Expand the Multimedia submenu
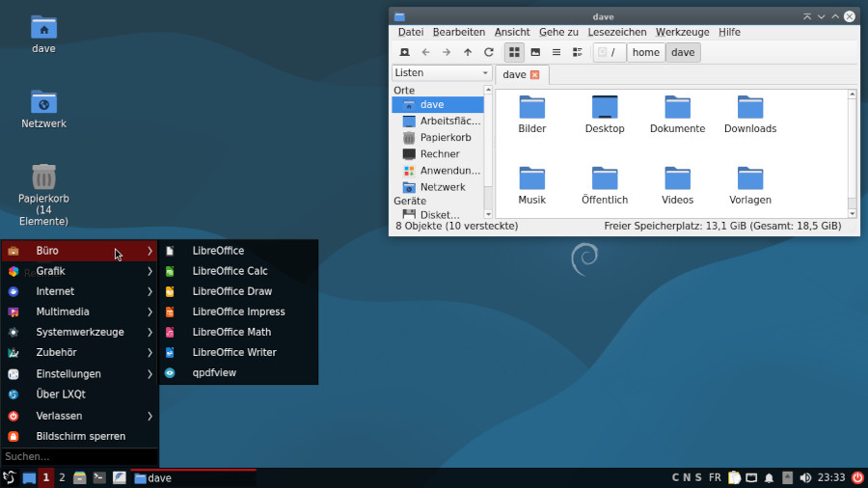 point(80,312)
